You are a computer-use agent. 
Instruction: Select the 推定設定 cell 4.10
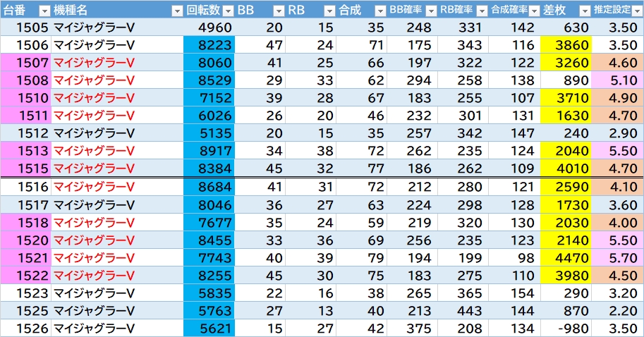click(618, 187)
